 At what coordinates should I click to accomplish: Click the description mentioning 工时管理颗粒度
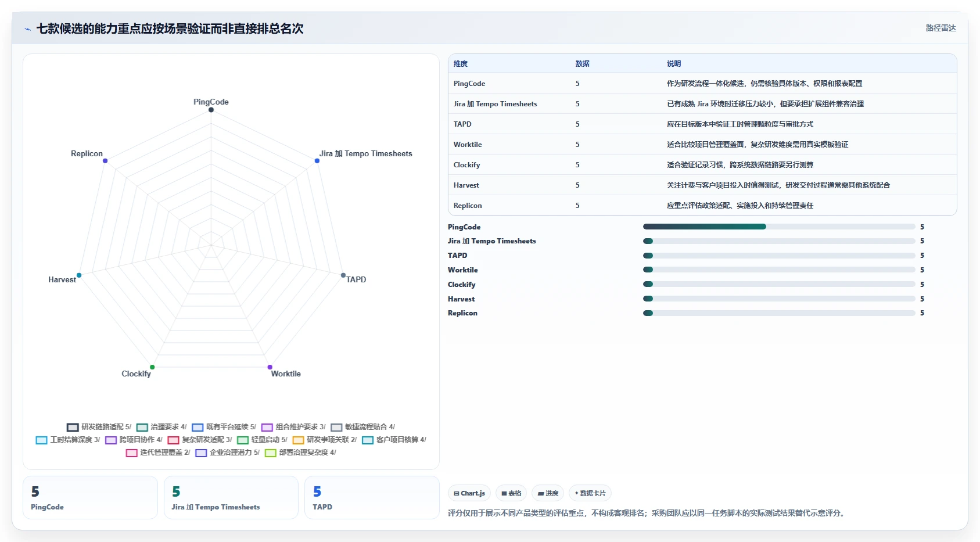(x=740, y=124)
